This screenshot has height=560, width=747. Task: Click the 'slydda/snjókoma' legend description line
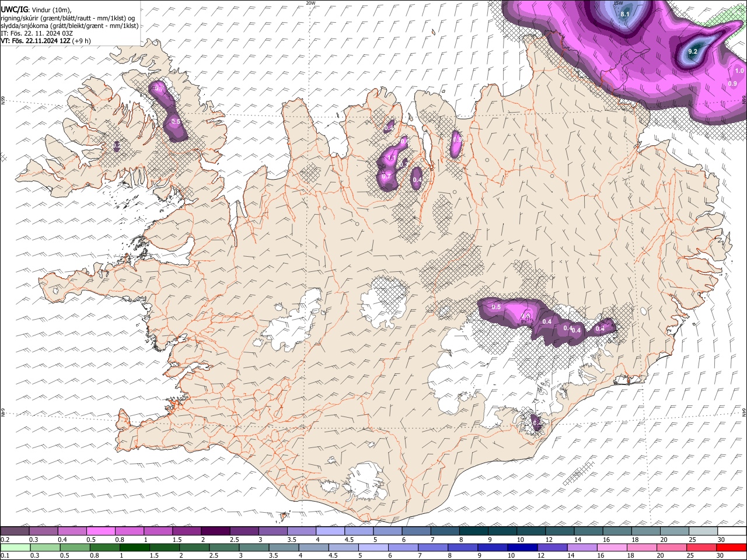click(69, 25)
